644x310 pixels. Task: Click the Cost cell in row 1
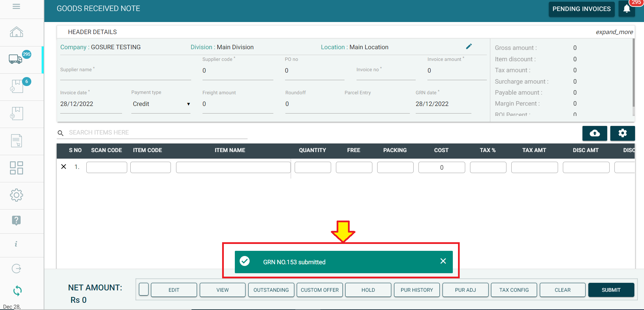point(442,167)
